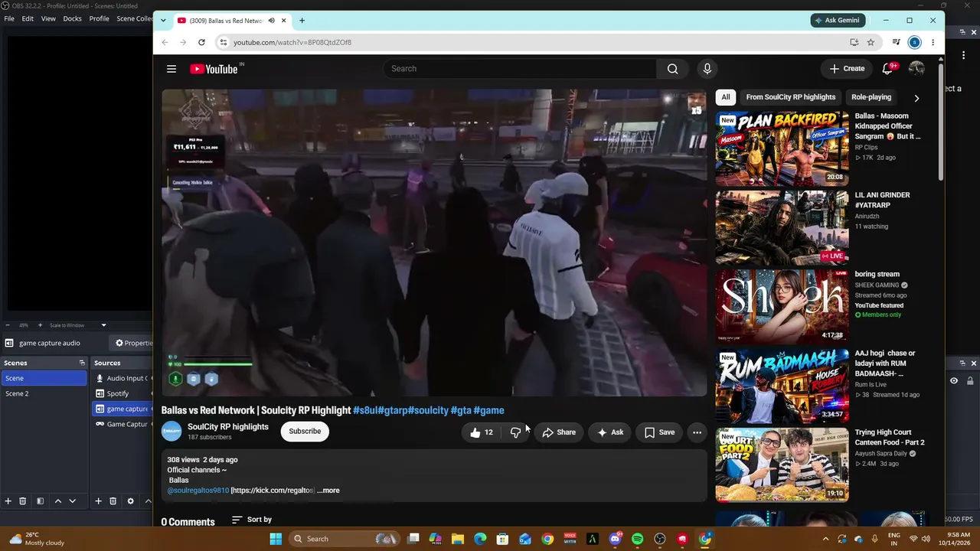980x551 pixels.
Task: Open Chrome media control icon
Action: (896, 42)
